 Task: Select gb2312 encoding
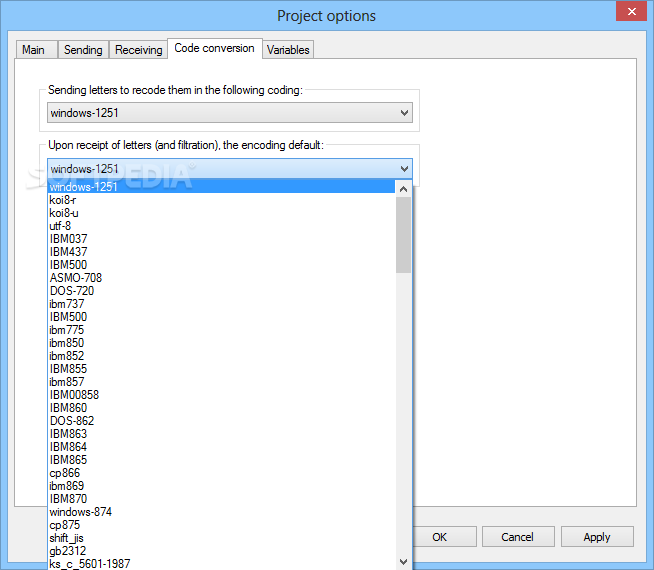(221, 551)
